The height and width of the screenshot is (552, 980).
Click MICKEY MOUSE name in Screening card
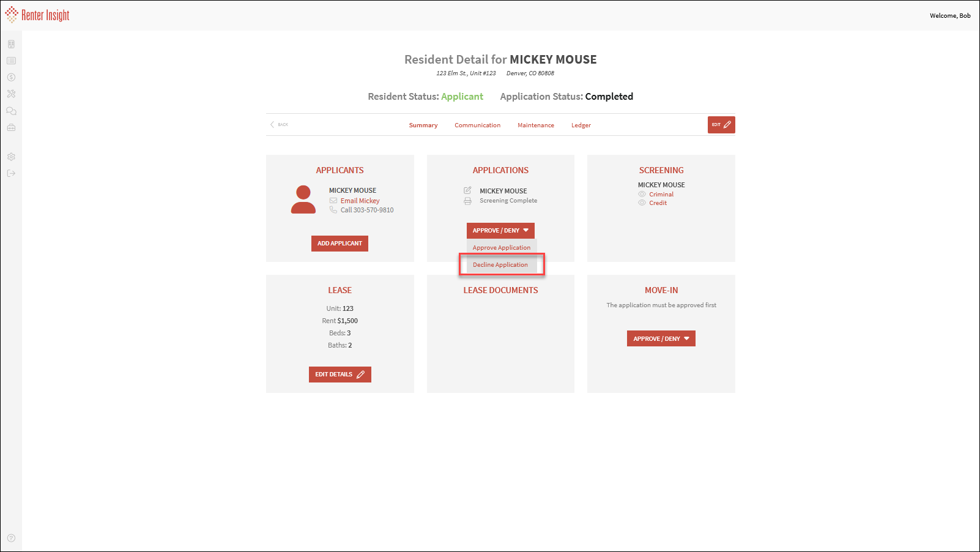661,185
